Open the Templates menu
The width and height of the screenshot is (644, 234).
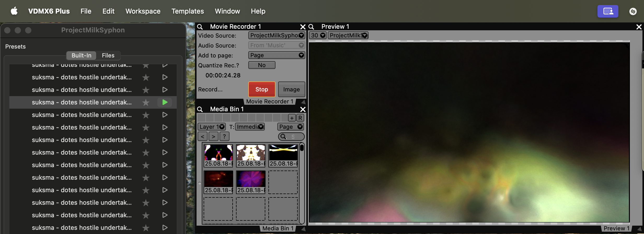pyautogui.click(x=188, y=11)
